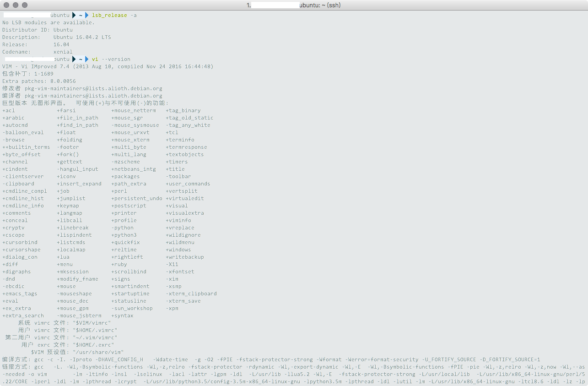
Task: Click the '-hangul_input' feature
Action: [x=78, y=169]
